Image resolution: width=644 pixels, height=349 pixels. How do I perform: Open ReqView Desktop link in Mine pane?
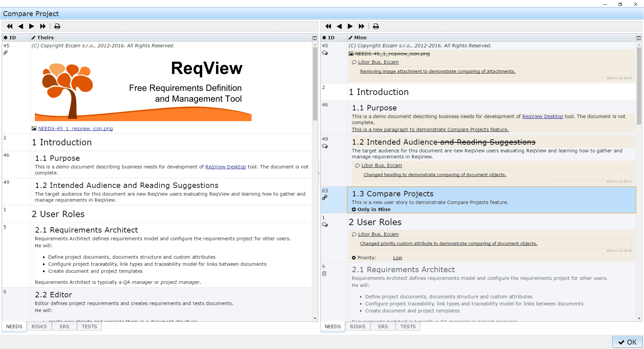click(542, 116)
